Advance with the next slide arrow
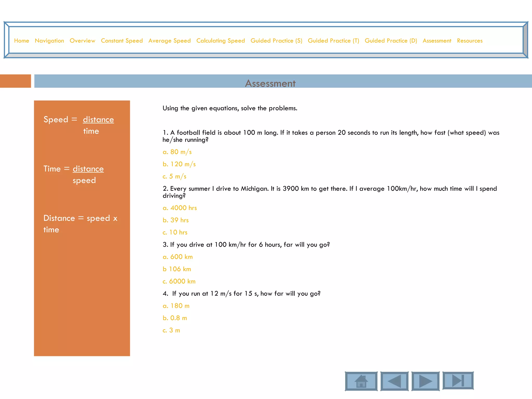The width and height of the screenshot is (532, 399). 425,381
